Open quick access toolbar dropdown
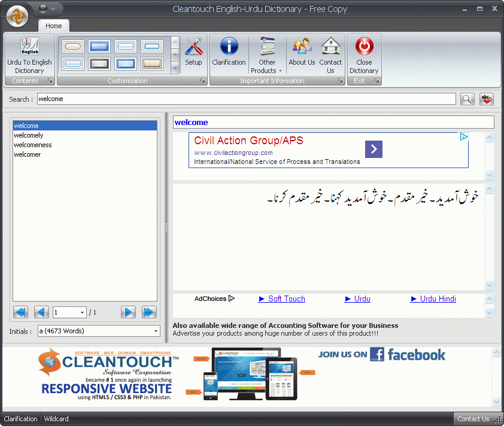The width and height of the screenshot is (504, 426). [53, 9]
